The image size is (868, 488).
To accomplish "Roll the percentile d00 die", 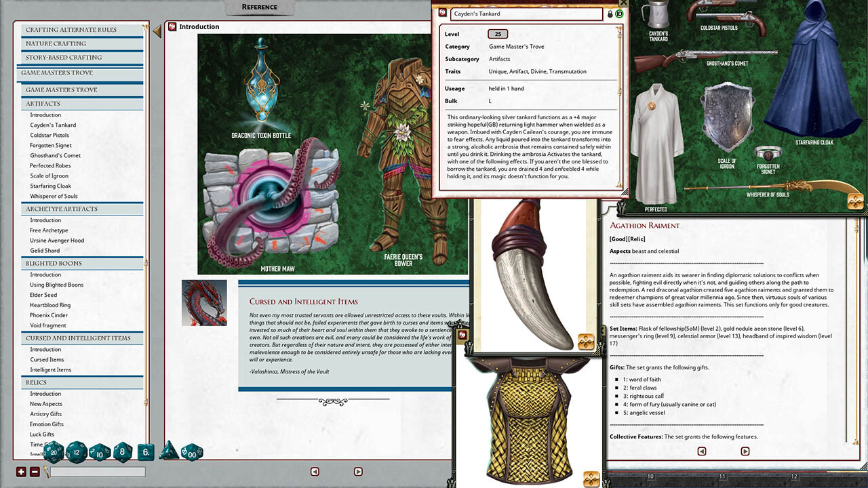I will click(191, 452).
